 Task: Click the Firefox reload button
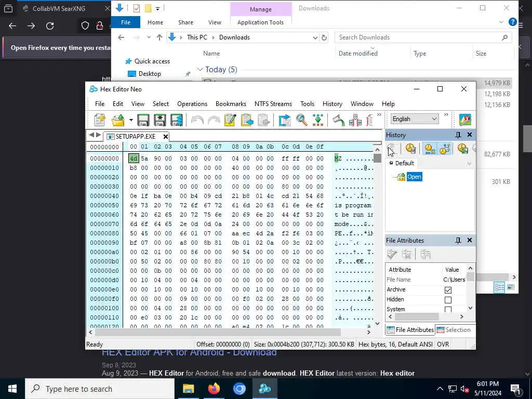click(50, 26)
